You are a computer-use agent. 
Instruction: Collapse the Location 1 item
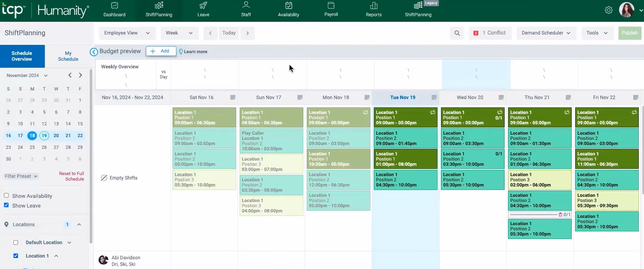coord(56,256)
